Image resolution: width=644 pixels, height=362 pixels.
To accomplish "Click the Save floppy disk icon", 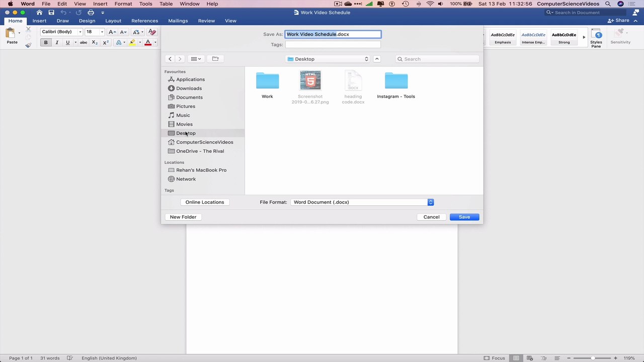I will [51, 12].
